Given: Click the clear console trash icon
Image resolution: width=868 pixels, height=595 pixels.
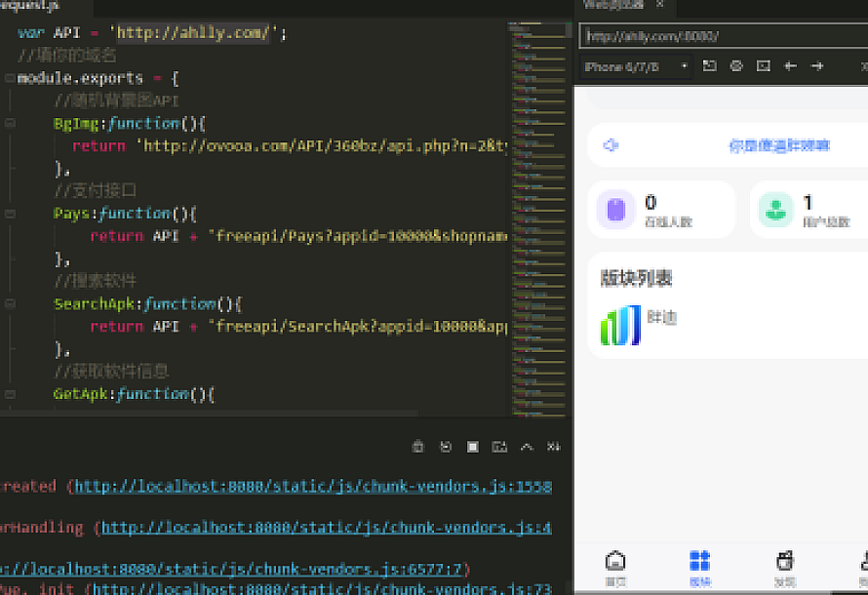Looking at the screenshot, I should (418, 447).
